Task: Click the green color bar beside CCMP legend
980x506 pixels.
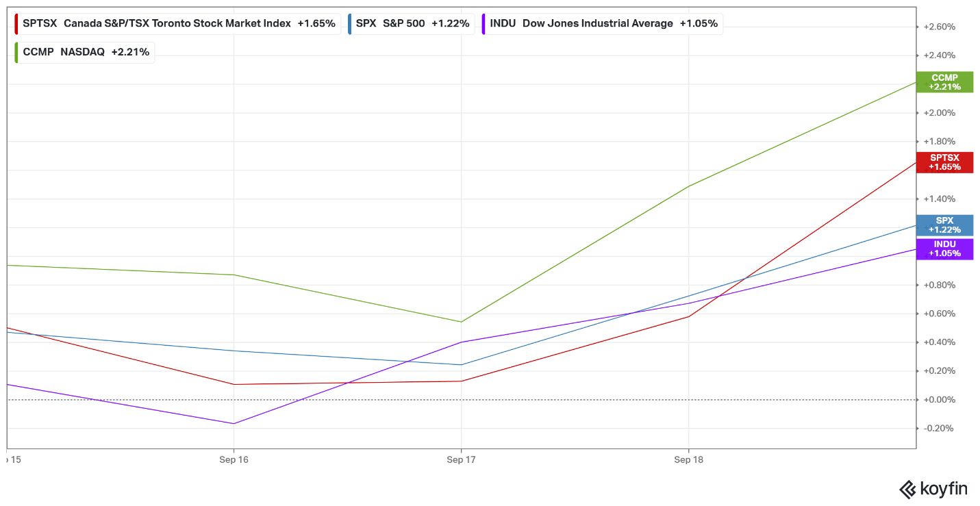Action: (x=16, y=51)
